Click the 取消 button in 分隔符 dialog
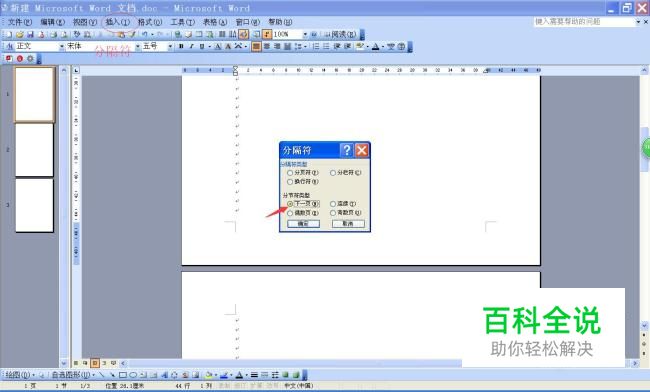This screenshot has width=650, height=392. [348, 224]
